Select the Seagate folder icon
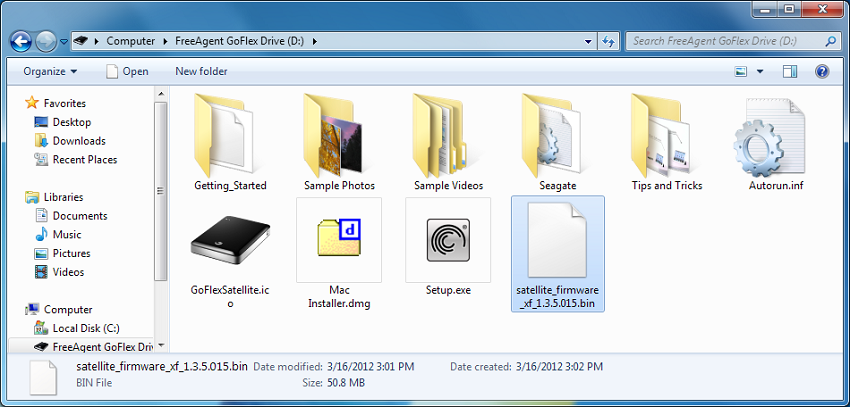This screenshot has height=407, width=850. coord(551,135)
